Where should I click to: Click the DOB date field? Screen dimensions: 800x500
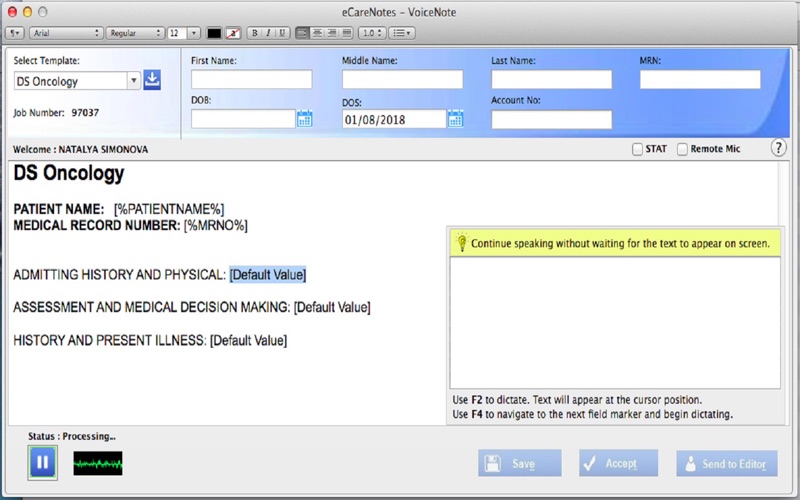click(243, 119)
